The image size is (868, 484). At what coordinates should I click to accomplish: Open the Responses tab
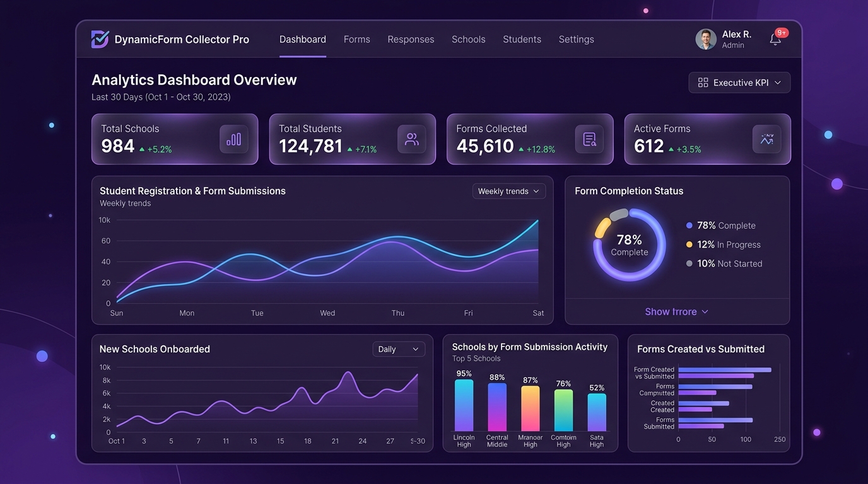pyautogui.click(x=411, y=39)
